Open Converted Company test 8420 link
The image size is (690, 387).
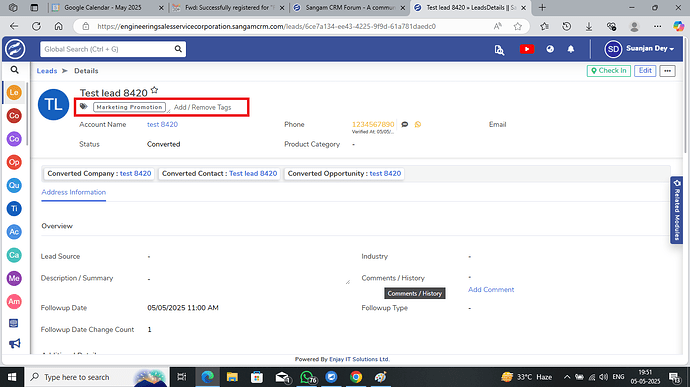click(136, 173)
